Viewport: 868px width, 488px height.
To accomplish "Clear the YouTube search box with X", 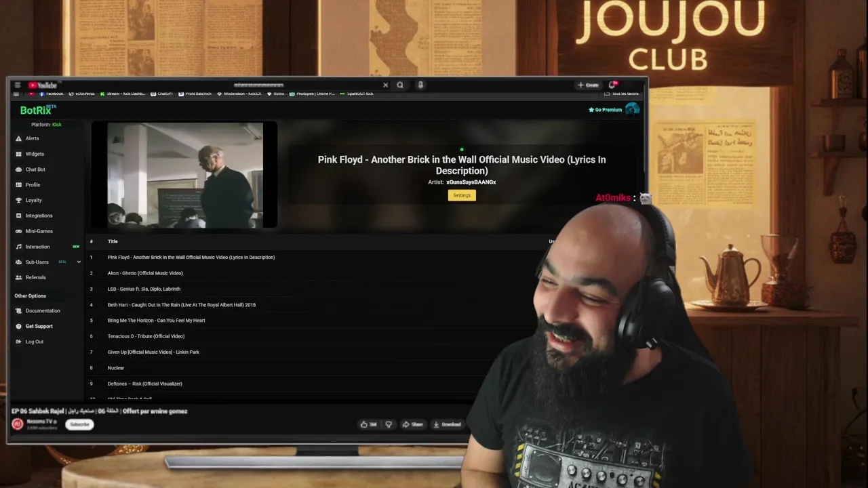I will [x=385, y=85].
